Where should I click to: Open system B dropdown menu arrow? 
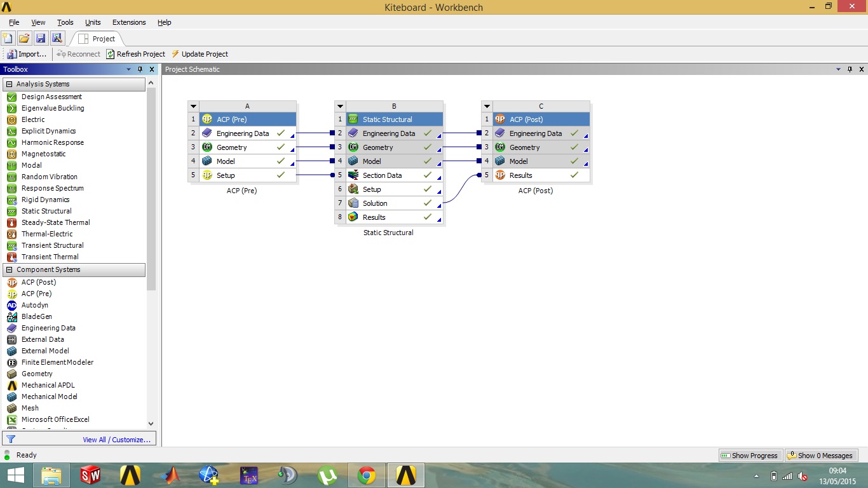click(x=340, y=106)
